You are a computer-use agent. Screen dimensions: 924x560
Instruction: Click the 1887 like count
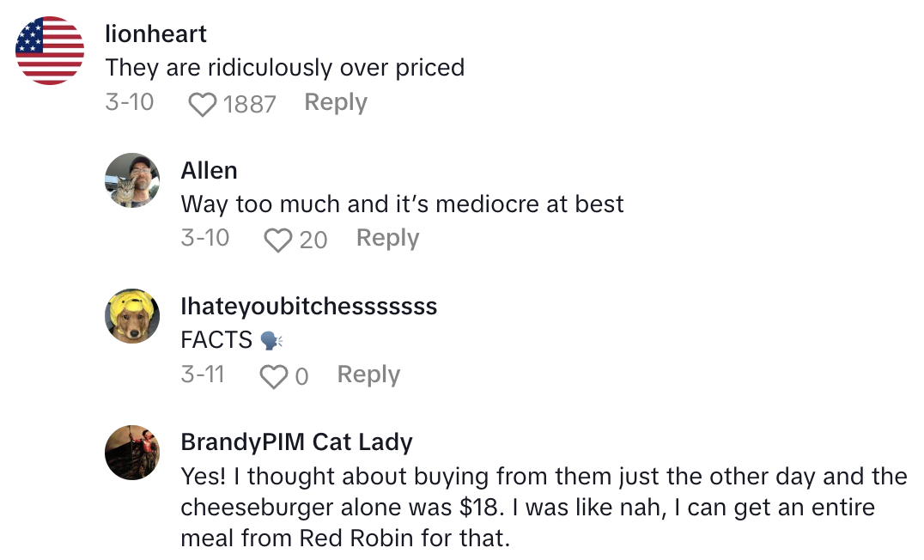tap(249, 104)
